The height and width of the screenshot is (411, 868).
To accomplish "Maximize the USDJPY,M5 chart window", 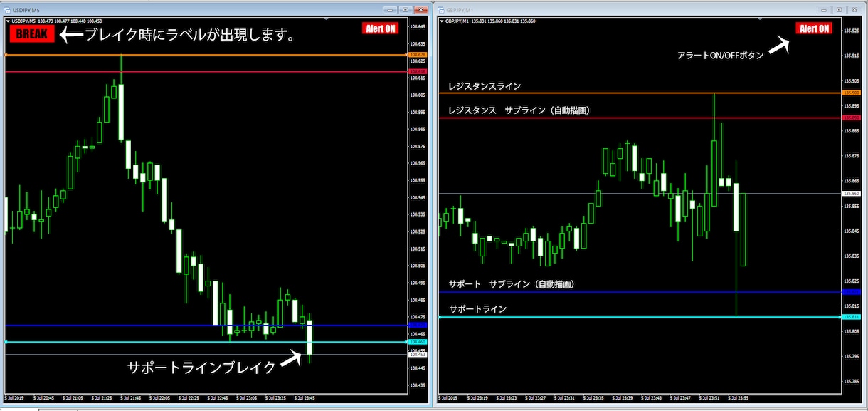I will (x=406, y=10).
